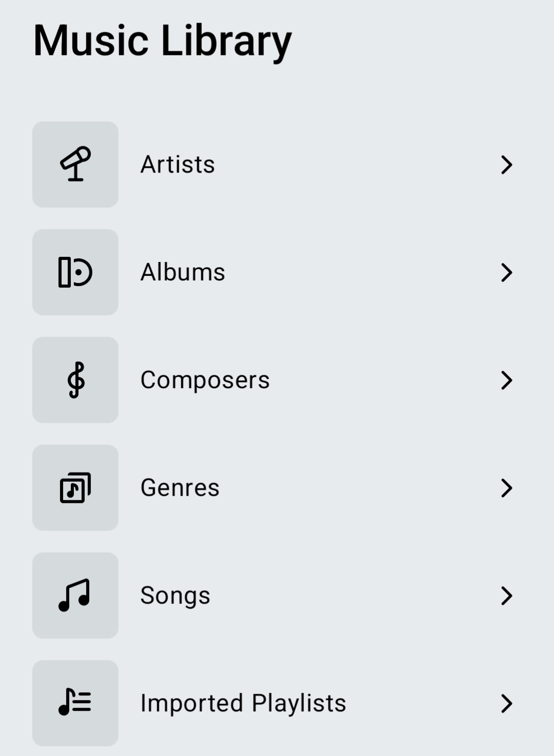Click blank space right of Music Library title
This screenshot has height=756, width=554.
pos(421,41)
